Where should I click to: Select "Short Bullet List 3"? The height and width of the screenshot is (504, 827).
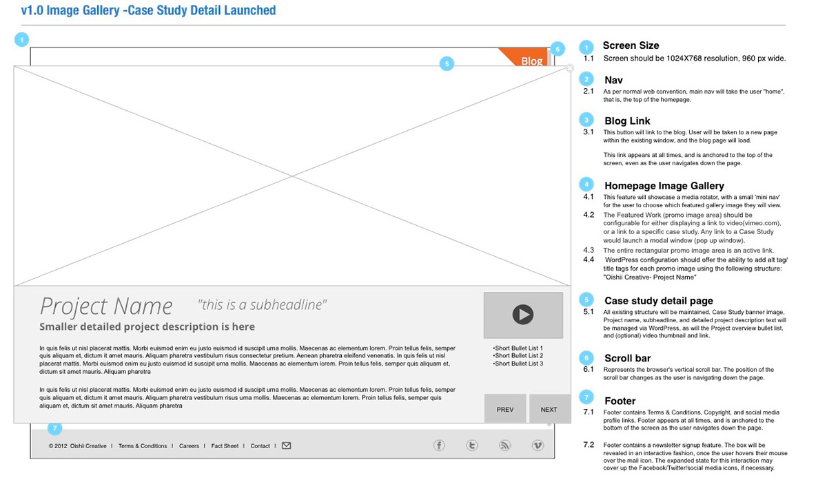click(518, 364)
